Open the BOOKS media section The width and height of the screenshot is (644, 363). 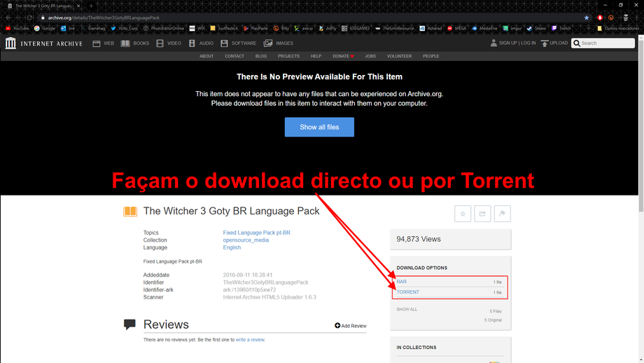click(135, 43)
